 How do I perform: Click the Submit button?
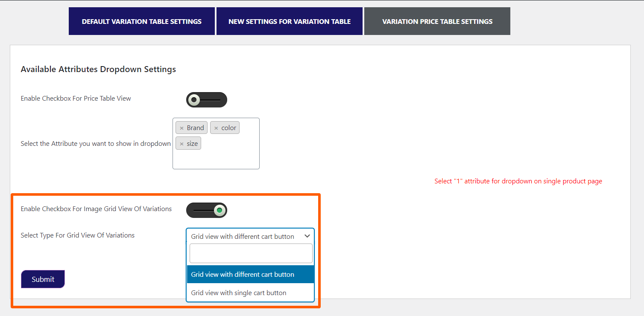[43, 279]
